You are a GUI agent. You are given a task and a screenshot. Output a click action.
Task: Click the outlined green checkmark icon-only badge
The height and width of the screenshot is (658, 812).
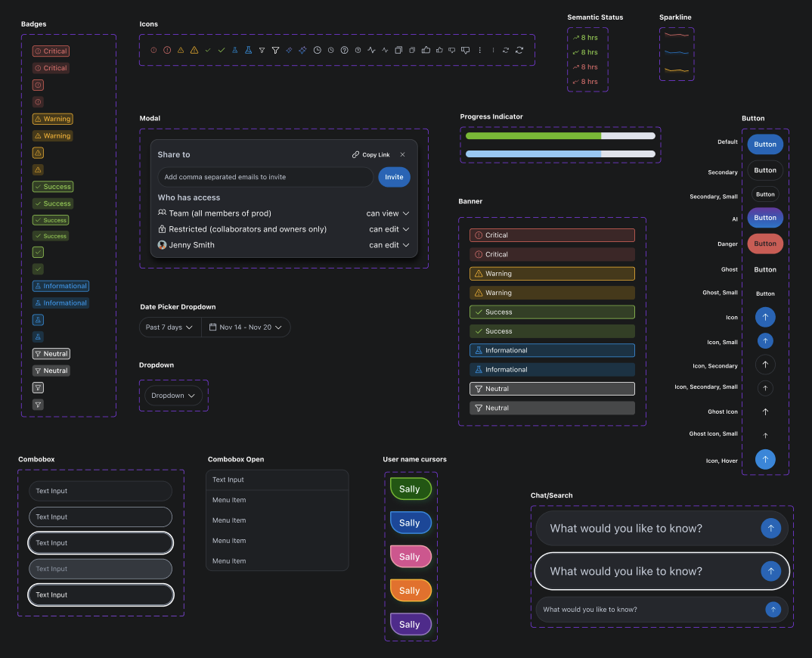[38, 253]
